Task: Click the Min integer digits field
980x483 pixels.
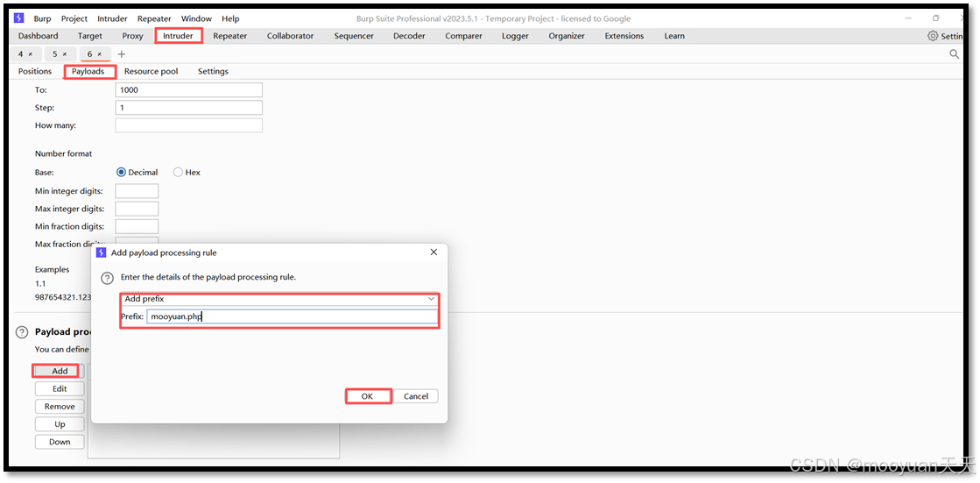Action: 137,191
